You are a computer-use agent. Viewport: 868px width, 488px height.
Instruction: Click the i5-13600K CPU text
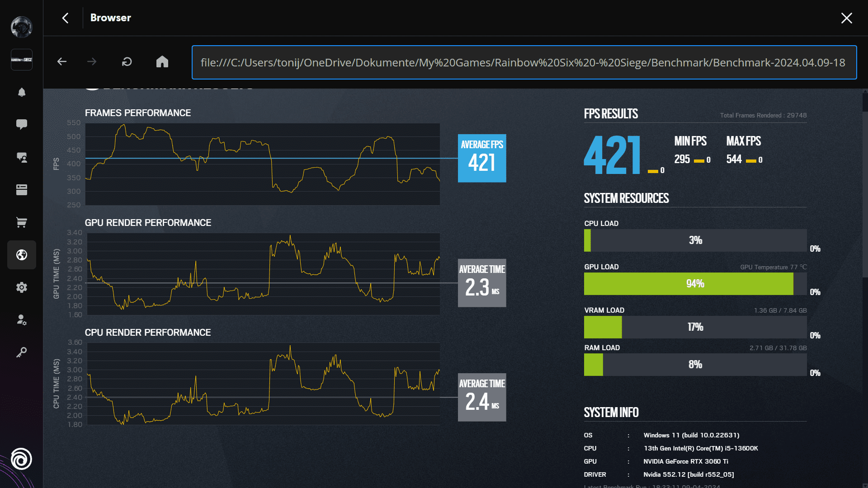point(701,448)
